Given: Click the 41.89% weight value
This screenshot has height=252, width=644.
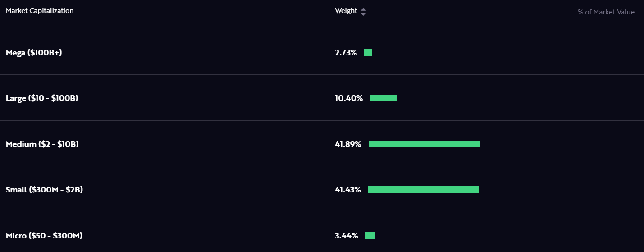Looking at the screenshot, I should tap(348, 144).
